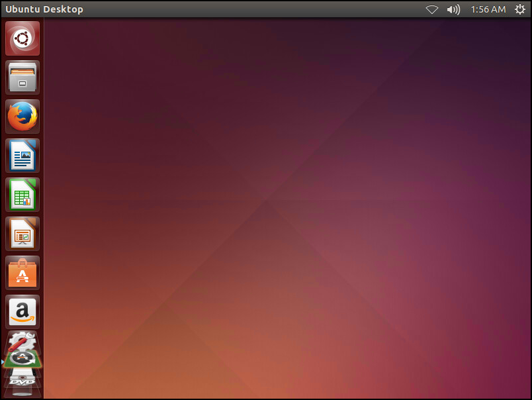
Task: Open the Files manager in launcher
Action: (22, 77)
